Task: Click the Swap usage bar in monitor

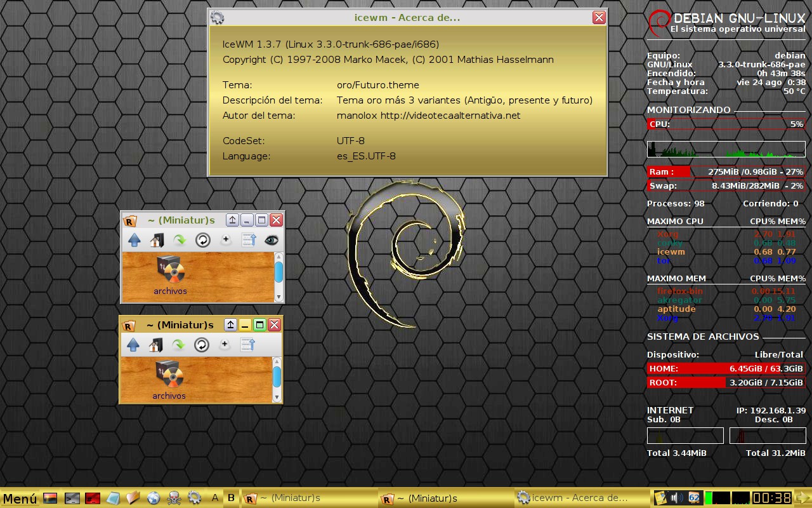Action: tap(726, 185)
